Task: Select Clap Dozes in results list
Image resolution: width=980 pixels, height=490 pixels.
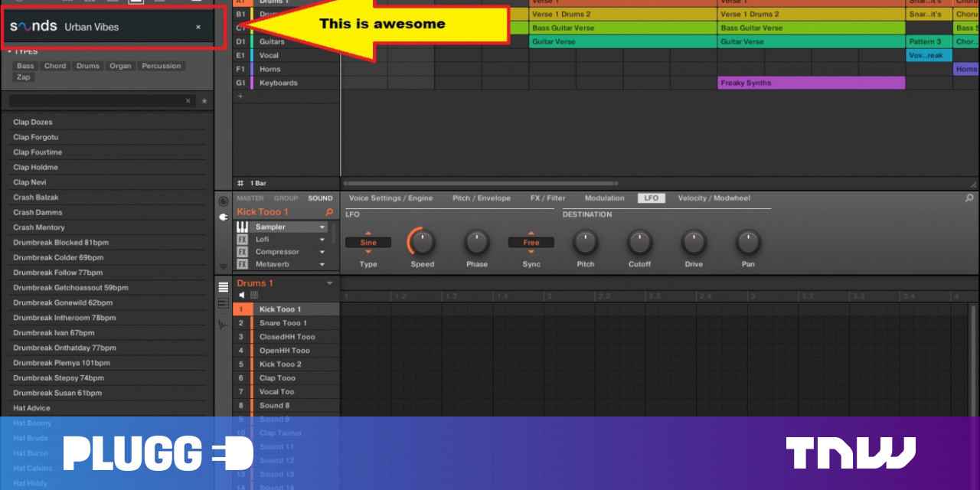Action: coord(108,122)
